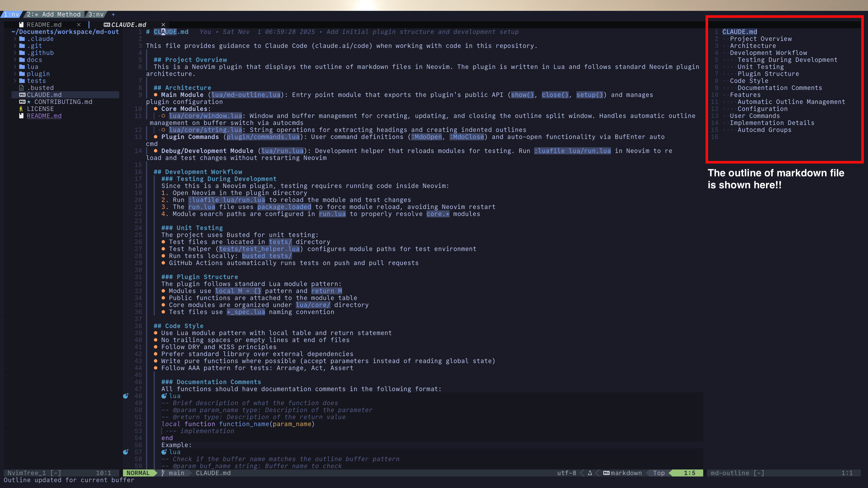
Task: Click the LICENSE key icon in file tree
Action: [x=21, y=109]
